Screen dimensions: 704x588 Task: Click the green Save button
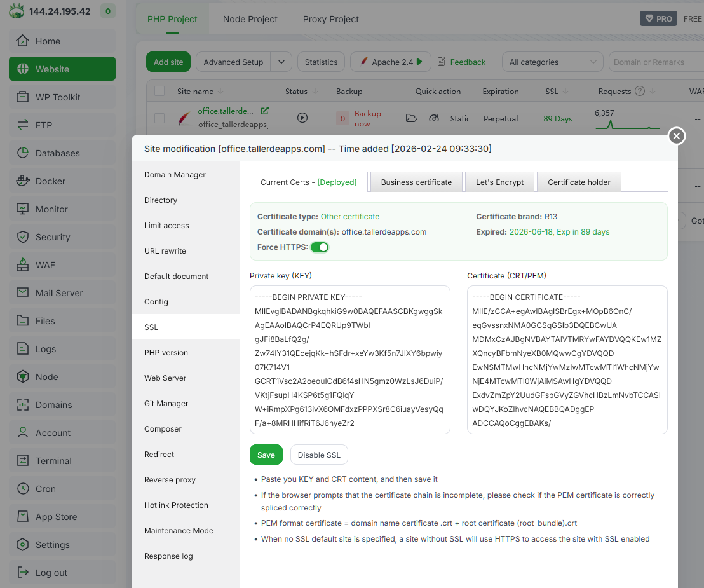(x=266, y=455)
